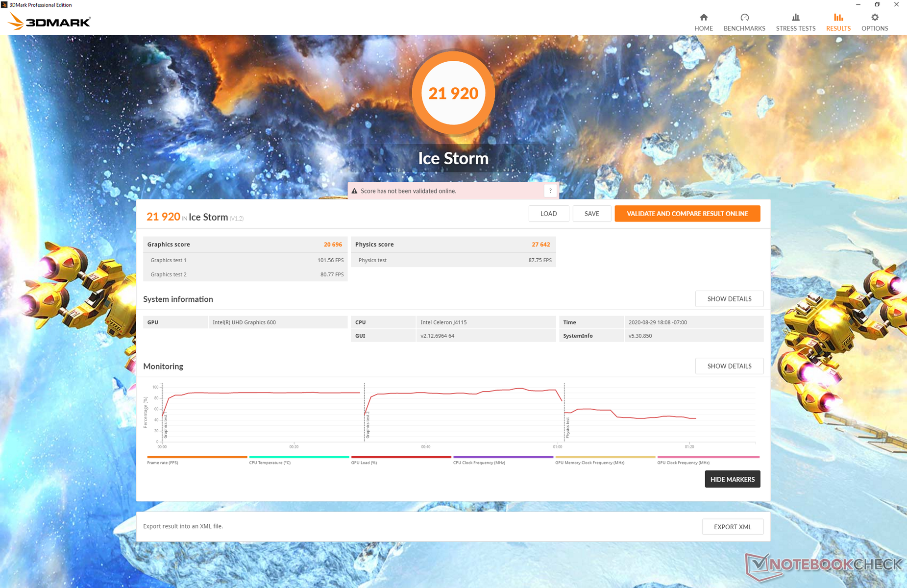Click HIDE MARKERS button
907x588 pixels.
[733, 479]
